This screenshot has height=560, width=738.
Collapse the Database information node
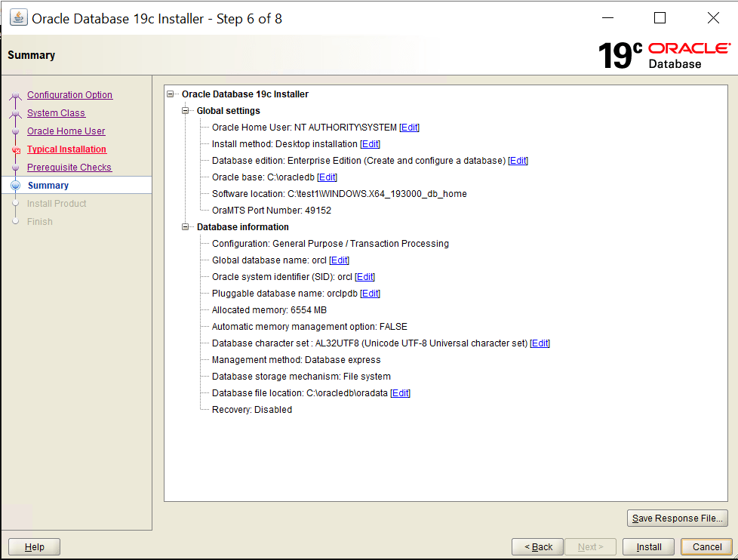click(x=186, y=227)
